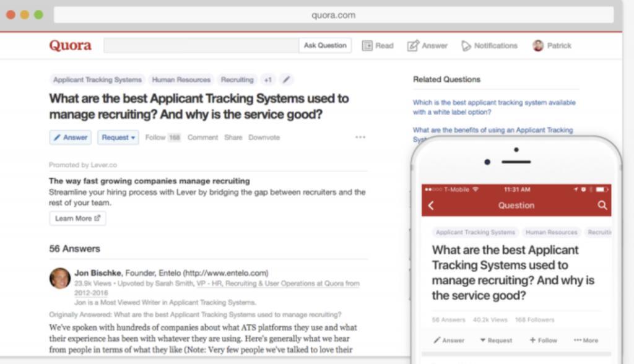The image size is (634, 364).
Task: Show the +1 additional topics
Action: tap(267, 80)
